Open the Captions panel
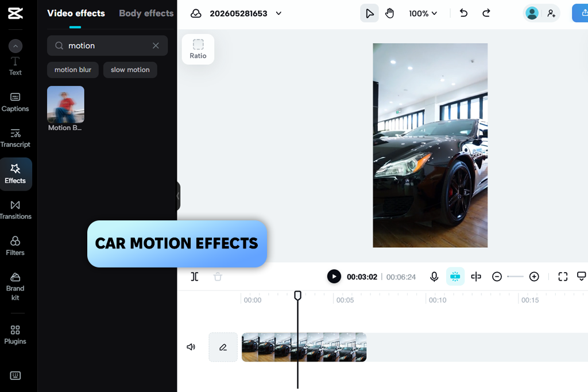The width and height of the screenshot is (588, 392). pyautogui.click(x=16, y=102)
